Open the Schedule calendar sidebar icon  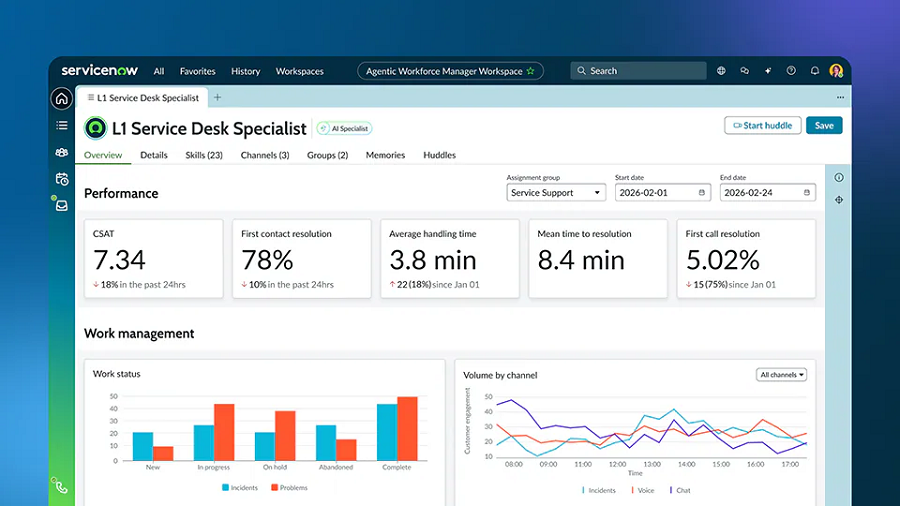tap(62, 180)
